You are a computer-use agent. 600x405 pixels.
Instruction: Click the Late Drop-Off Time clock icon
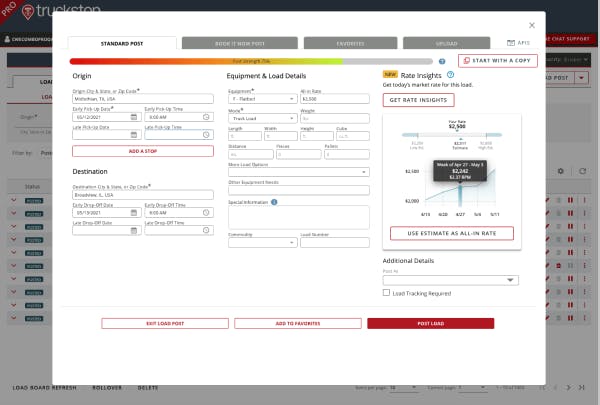(x=206, y=230)
